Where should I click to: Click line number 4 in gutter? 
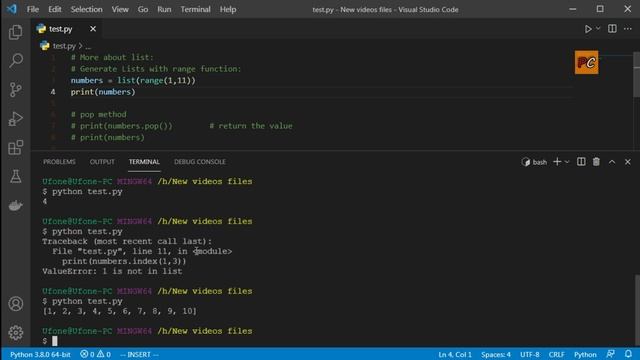pos(53,92)
